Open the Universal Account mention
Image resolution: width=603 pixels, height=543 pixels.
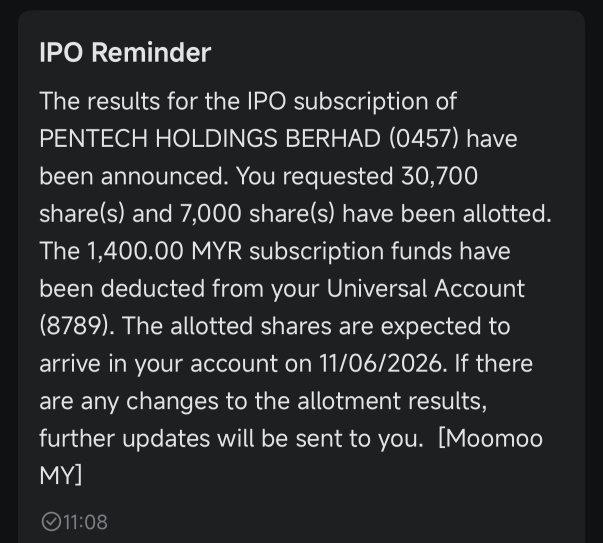coord(425,288)
